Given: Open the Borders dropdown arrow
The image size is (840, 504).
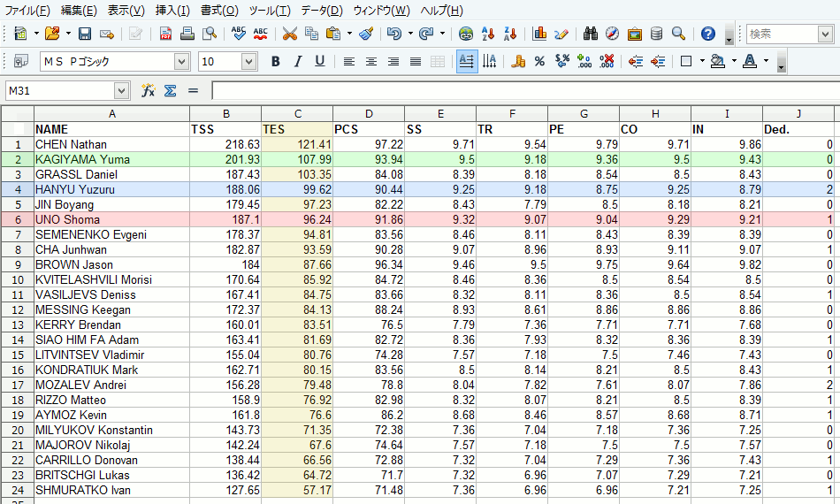Looking at the screenshot, I should (702, 61).
